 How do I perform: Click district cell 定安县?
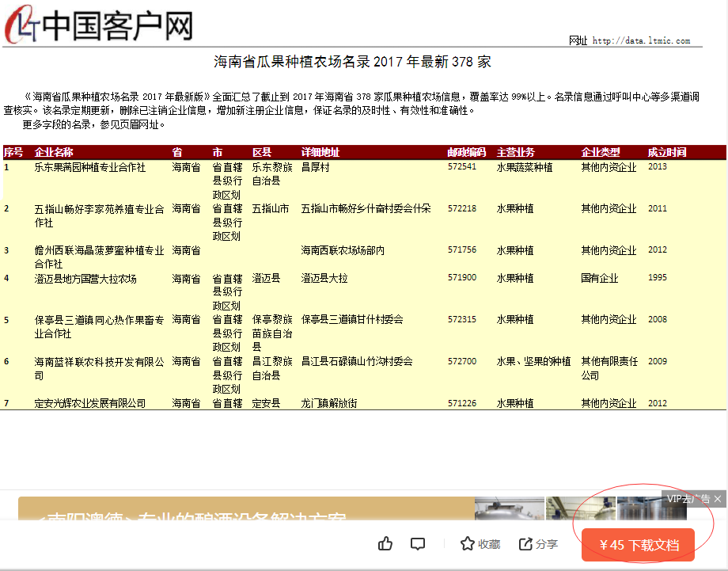pyautogui.click(x=266, y=403)
